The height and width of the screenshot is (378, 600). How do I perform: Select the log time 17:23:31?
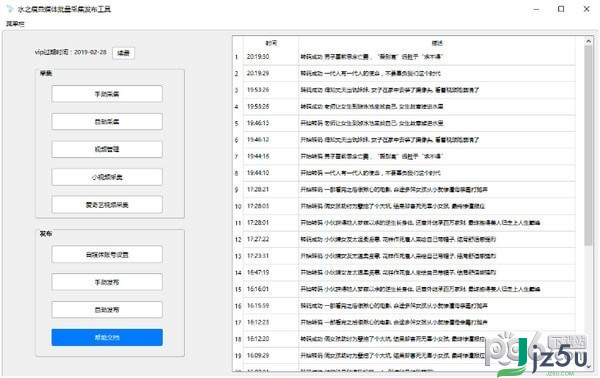258,256
